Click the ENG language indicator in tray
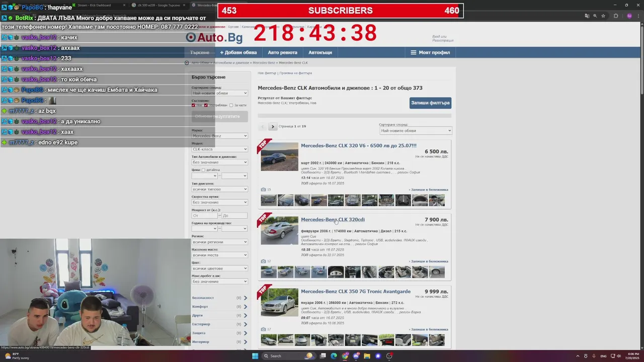This screenshot has height=362, width=644. tap(604, 356)
